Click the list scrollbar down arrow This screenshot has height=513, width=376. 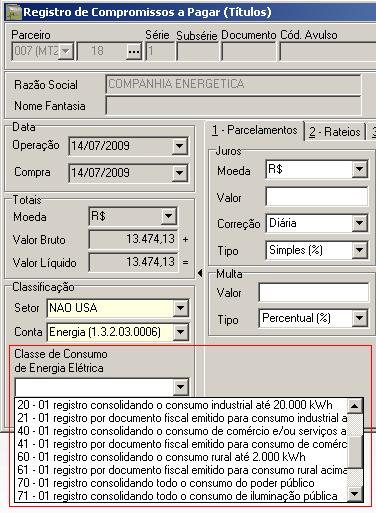click(x=355, y=494)
